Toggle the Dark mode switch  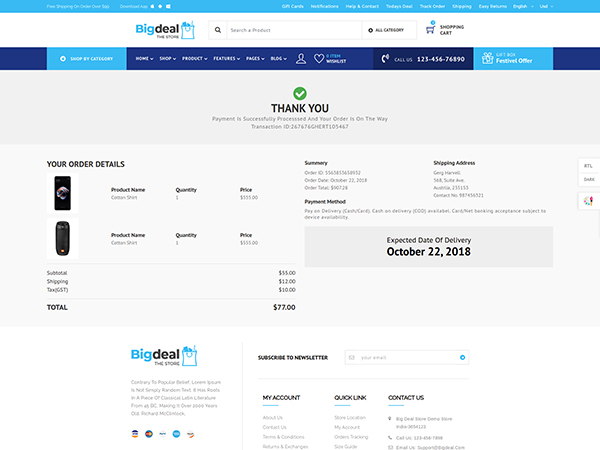pyautogui.click(x=588, y=180)
